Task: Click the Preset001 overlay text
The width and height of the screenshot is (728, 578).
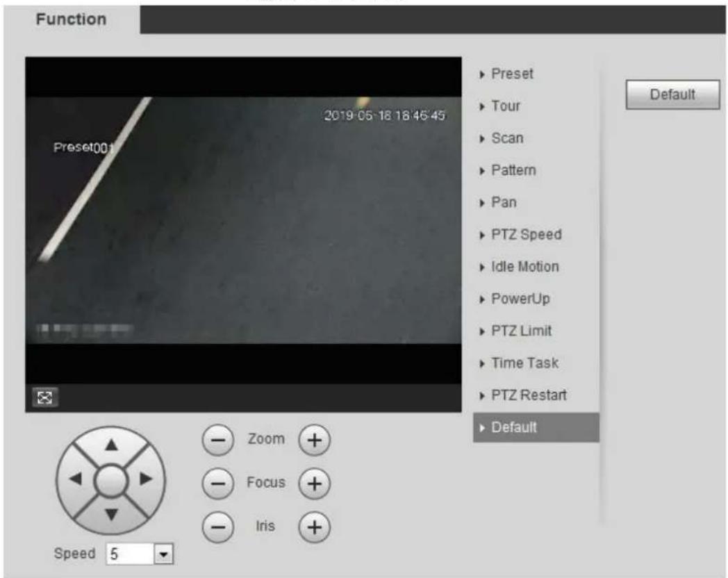Action: tap(83, 148)
